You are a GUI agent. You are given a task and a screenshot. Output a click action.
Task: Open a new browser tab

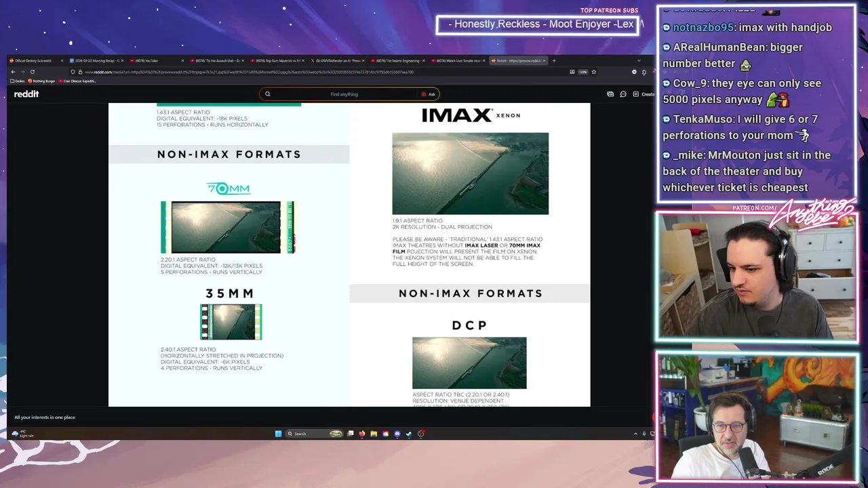point(553,61)
